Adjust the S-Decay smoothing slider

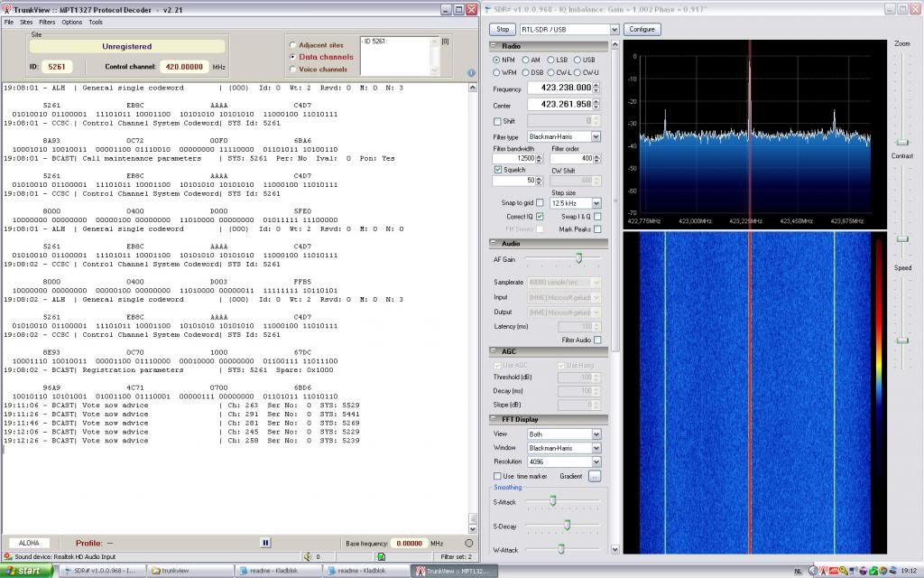[x=567, y=525]
